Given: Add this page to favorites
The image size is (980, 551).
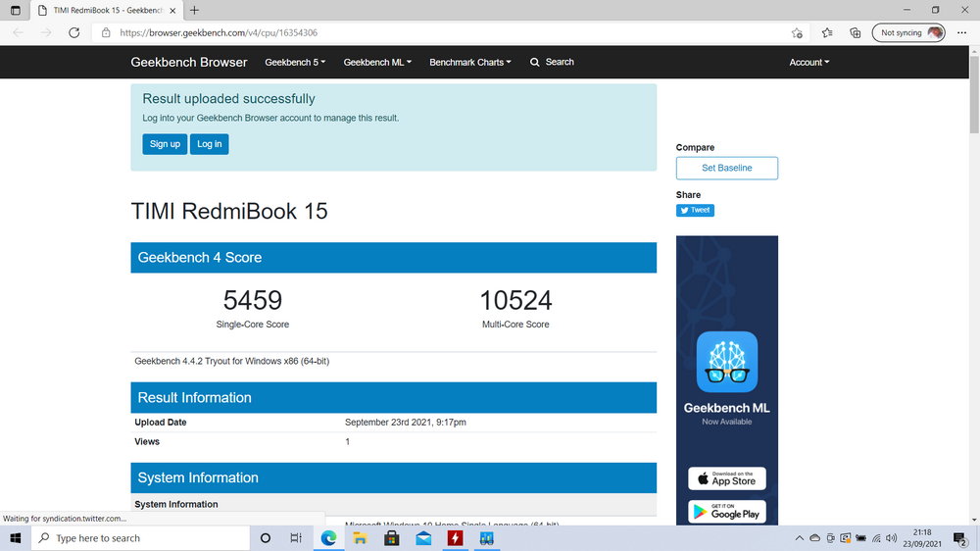Looking at the screenshot, I should 797,32.
